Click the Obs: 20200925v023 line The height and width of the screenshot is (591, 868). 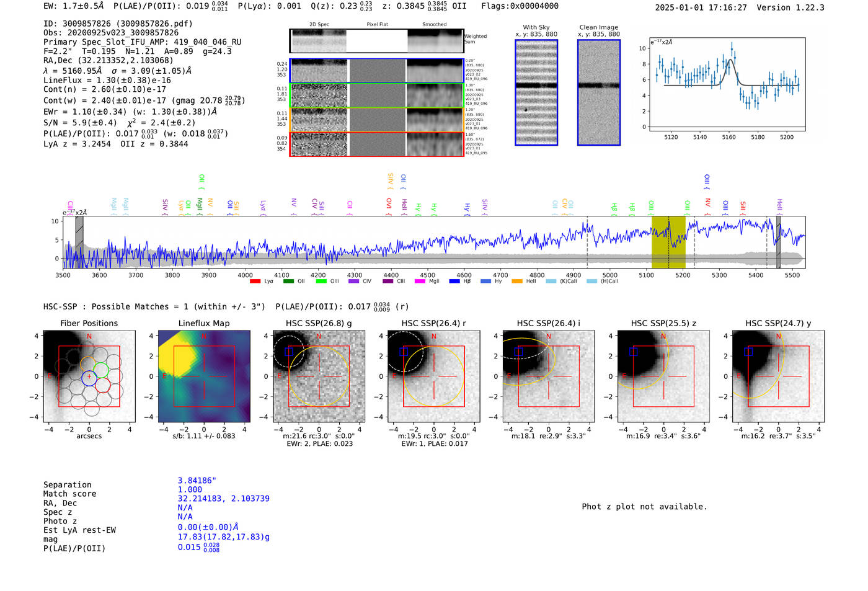(111, 33)
